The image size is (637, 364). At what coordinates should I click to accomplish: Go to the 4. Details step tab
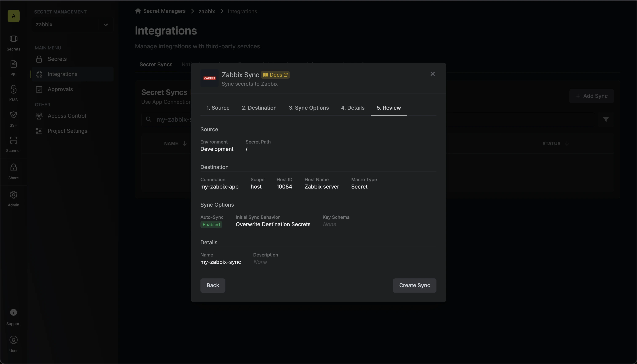[353, 108]
